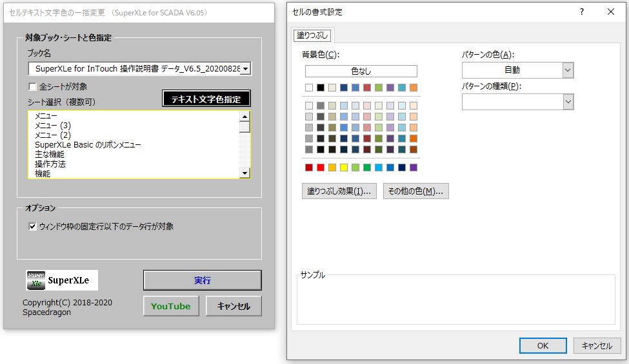Click the 実行 execute button
Screen dimensions: 629x364
[202, 280]
